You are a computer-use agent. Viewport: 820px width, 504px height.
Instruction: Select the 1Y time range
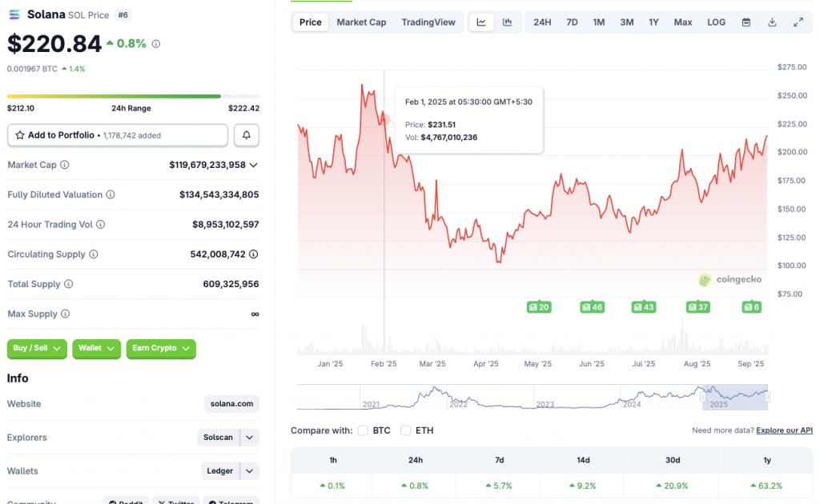pos(654,22)
